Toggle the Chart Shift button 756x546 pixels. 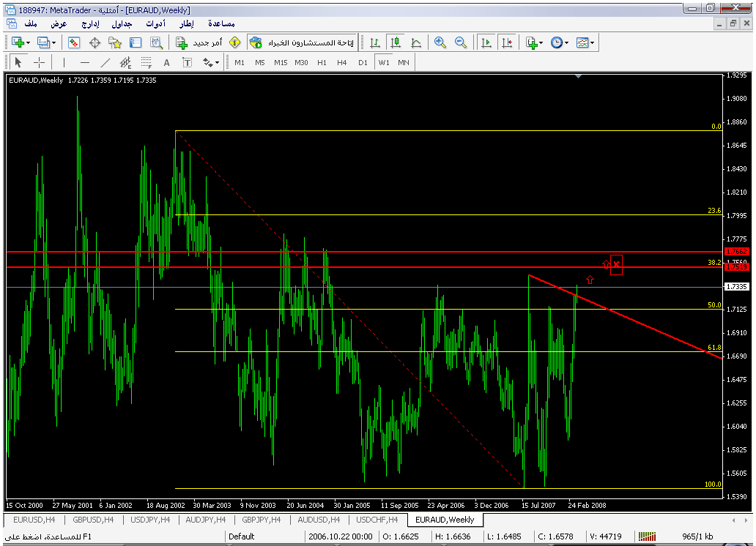point(507,43)
